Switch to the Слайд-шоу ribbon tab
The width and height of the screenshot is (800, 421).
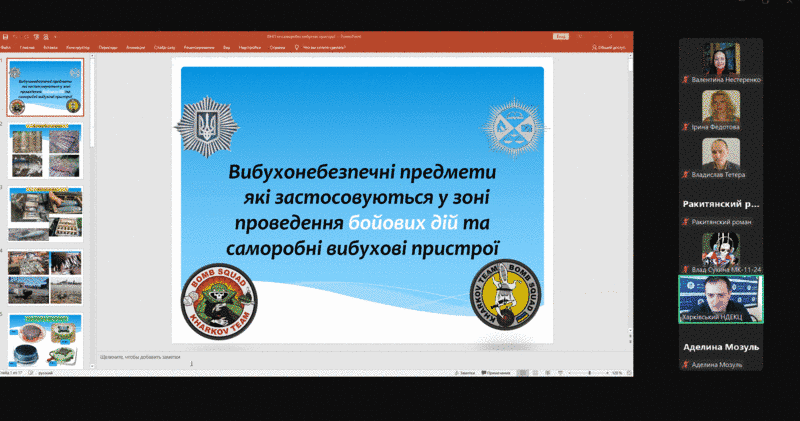point(165,47)
